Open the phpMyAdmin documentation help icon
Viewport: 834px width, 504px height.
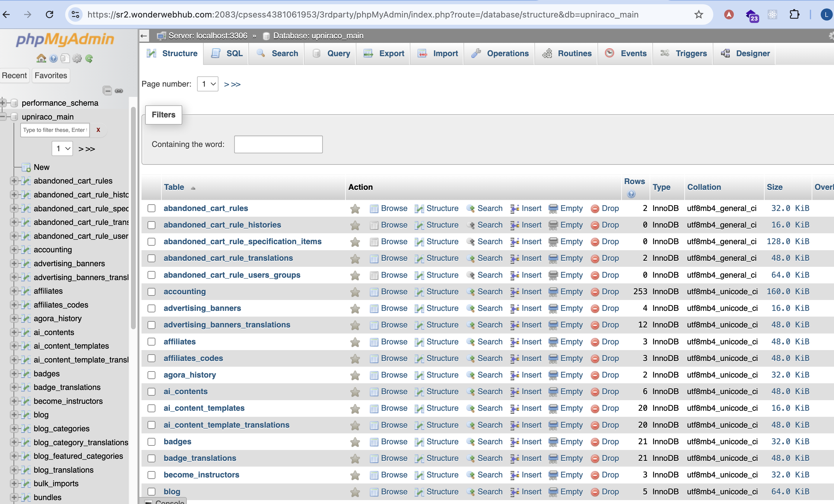click(53, 59)
